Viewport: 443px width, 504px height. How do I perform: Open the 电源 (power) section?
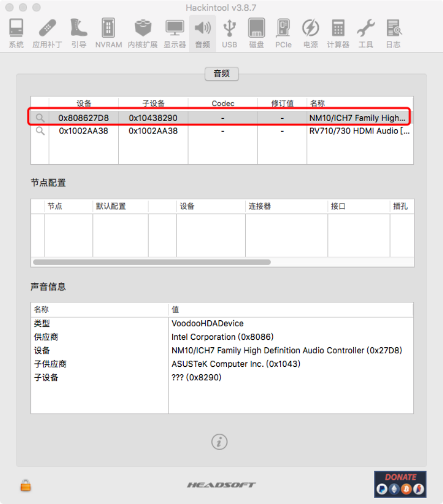pyautogui.click(x=310, y=32)
